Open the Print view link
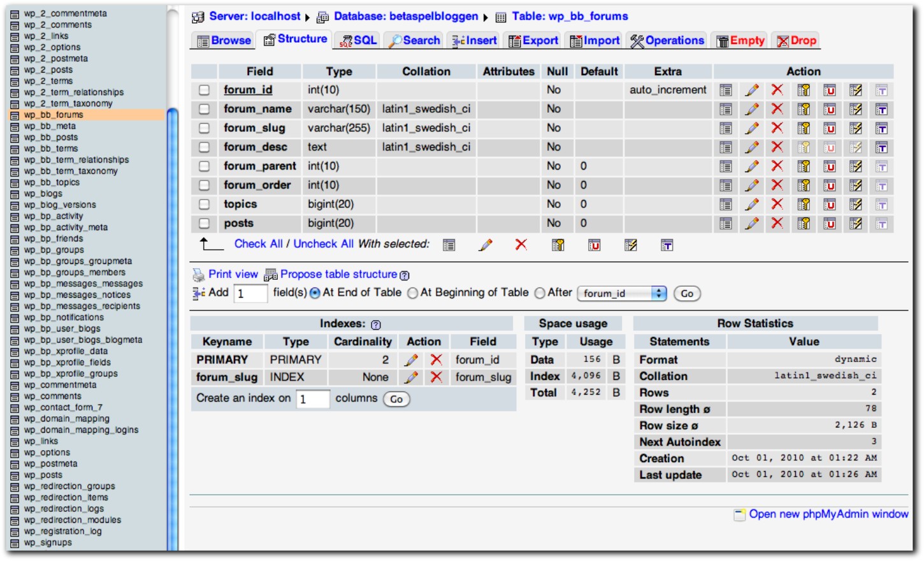The image size is (924, 561). (233, 274)
